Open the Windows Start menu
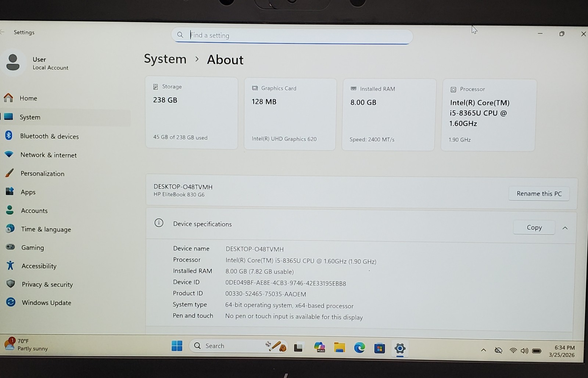588x378 pixels. (177, 346)
